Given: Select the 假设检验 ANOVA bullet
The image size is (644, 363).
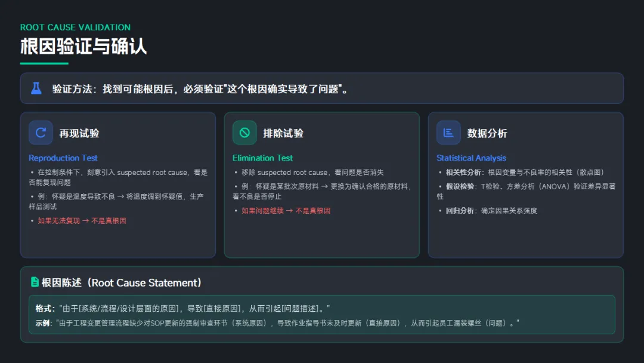Looking at the screenshot, I should pyautogui.click(x=526, y=191).
